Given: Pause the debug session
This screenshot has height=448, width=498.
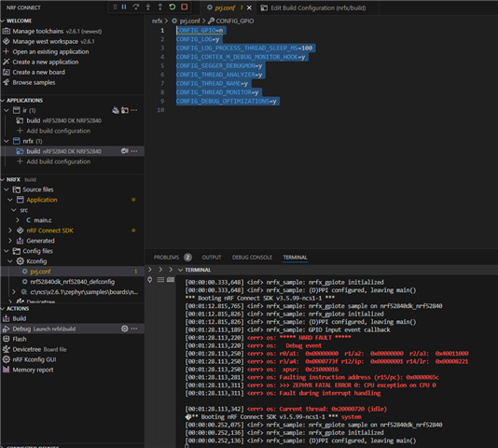Looking at the screenshot, I should [124, 7].
